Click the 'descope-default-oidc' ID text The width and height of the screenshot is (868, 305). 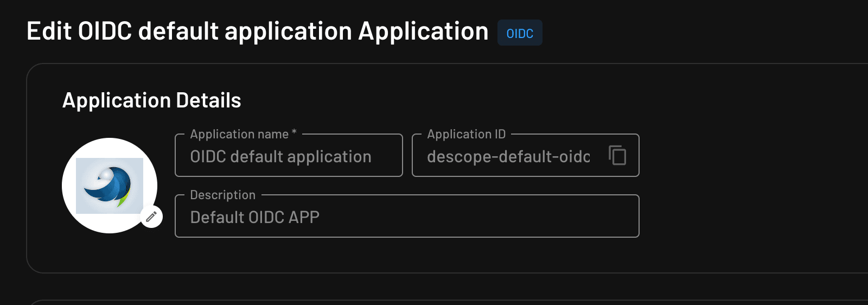(508, 157)
